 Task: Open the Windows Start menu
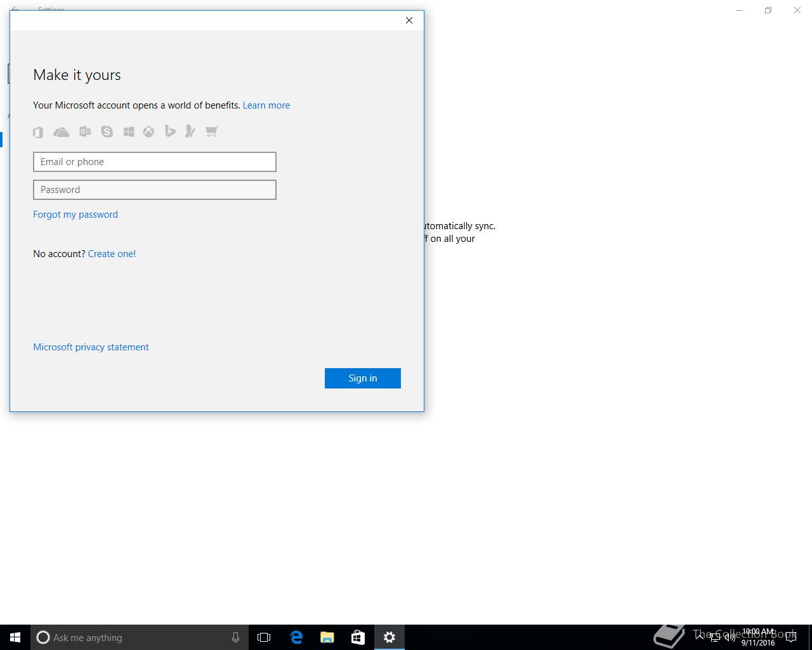(x=15, y=637)
